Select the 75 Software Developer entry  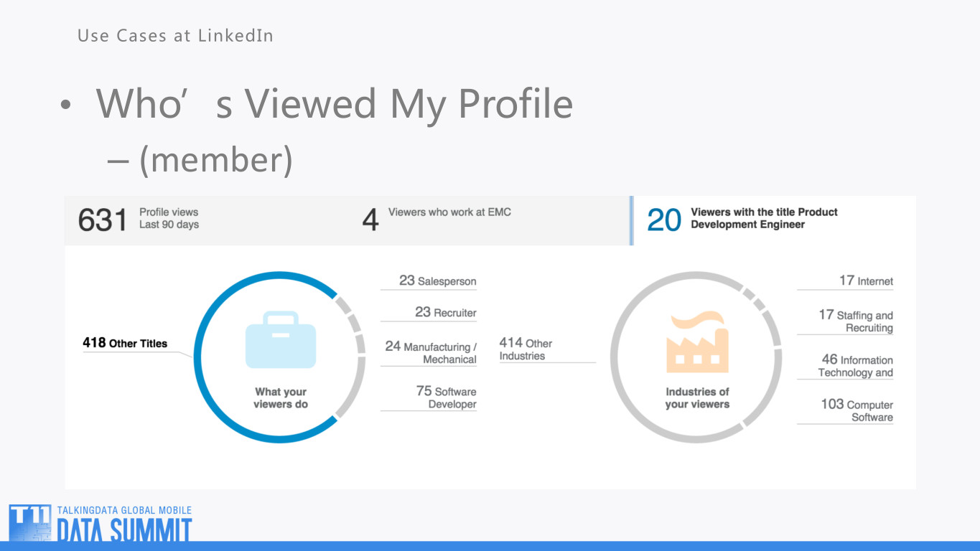point(429,397)
